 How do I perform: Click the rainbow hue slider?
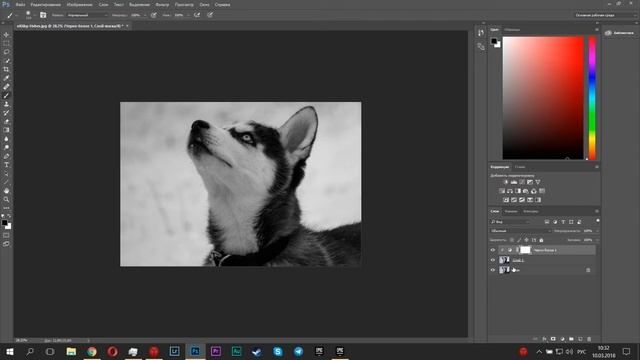[592, 98]
